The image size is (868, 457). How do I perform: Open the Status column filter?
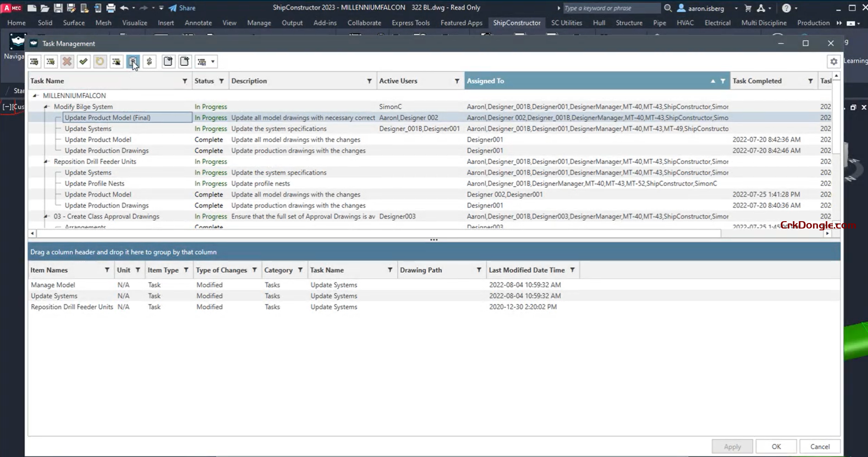point(221,81)
